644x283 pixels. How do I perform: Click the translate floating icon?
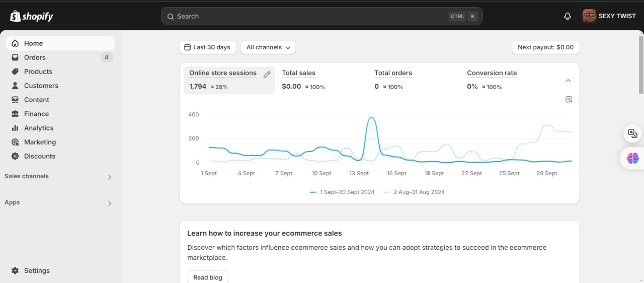point(632,133)
